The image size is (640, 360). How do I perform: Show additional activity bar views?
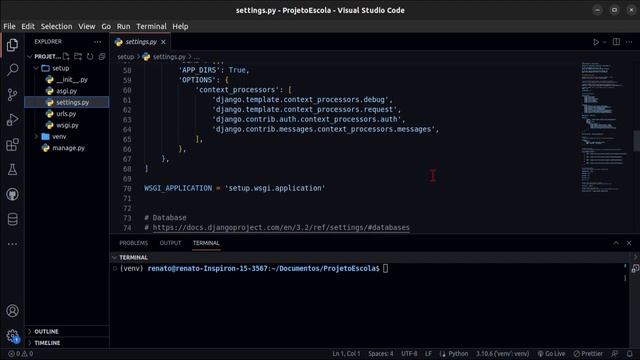pos(12,244)
